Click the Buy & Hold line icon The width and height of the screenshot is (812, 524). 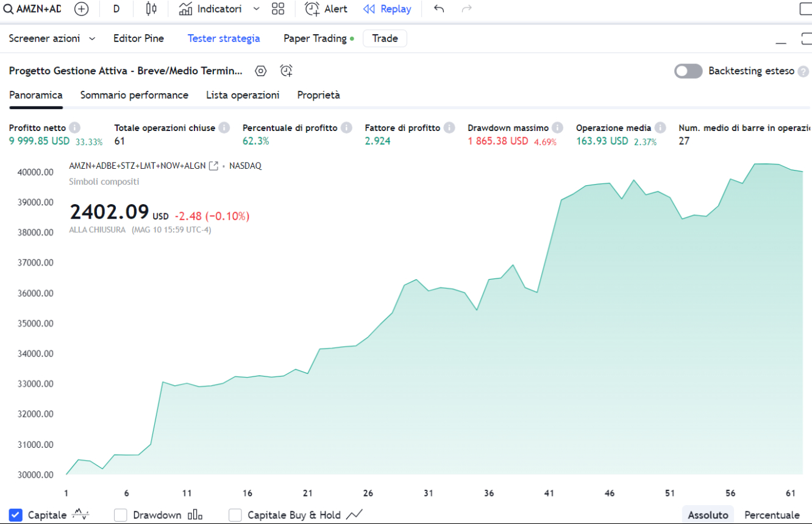(355, 515)
